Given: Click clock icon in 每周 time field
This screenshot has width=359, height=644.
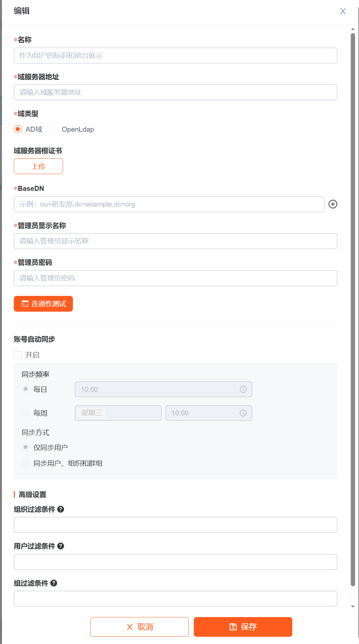Looking at the screenshot, I should pyautogui.click(x=243, y=413).
